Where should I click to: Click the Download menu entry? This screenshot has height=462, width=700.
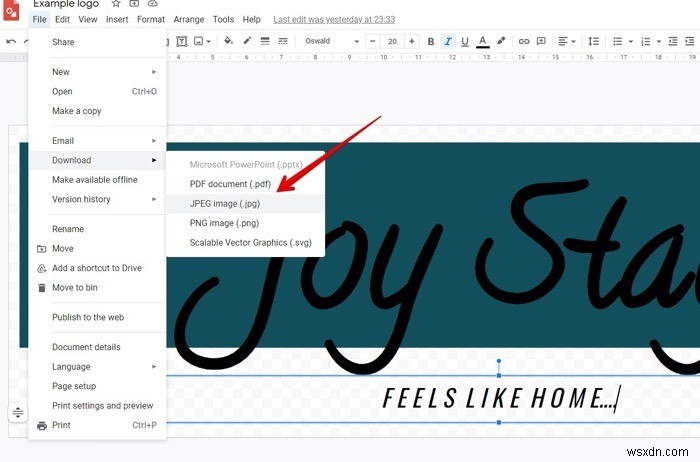97,160
